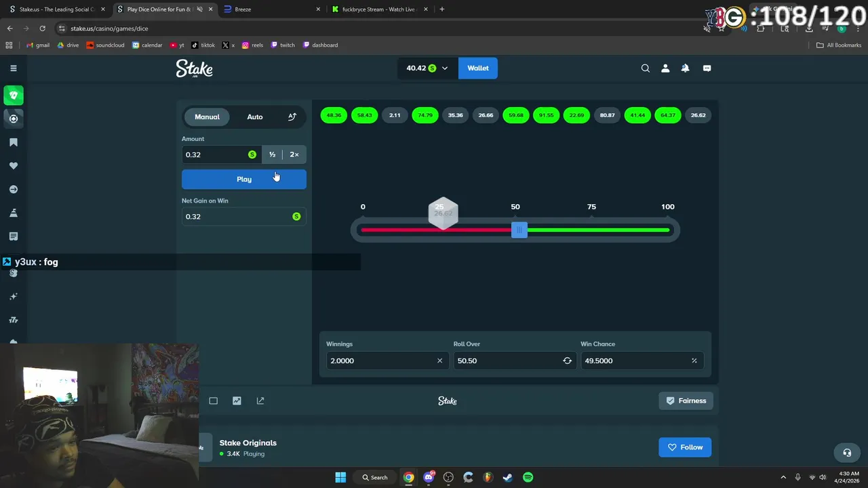Screen dimensions: 868x488
Task: Select the Auto betting tab
Action: point(255,117)
